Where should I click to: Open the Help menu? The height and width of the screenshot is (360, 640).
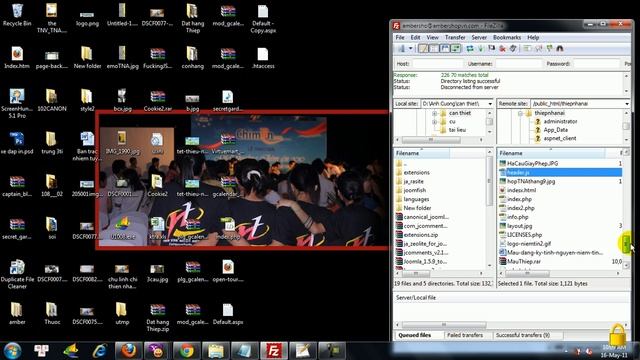(x=533, y=37)
